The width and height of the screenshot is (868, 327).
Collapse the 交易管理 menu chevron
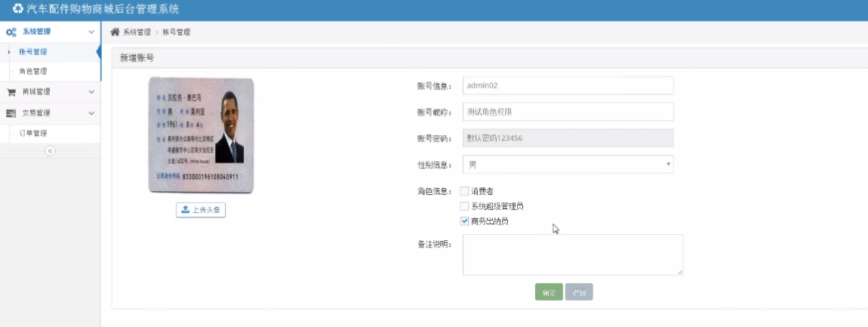[91, 113]
